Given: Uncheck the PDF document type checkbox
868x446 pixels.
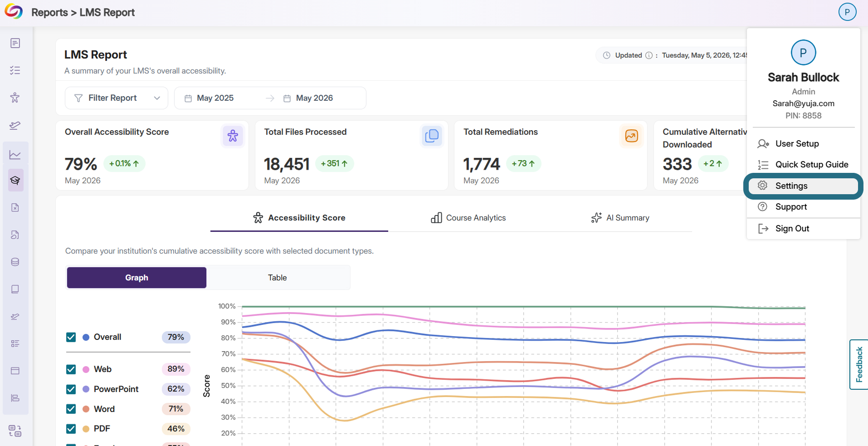Looking at the screenshot, I should tap(71, 429).
